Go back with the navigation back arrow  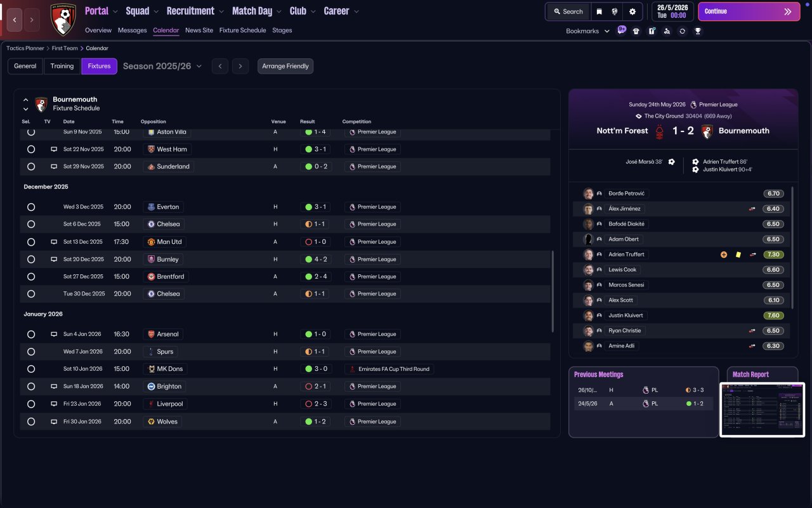tap(15, 20)
